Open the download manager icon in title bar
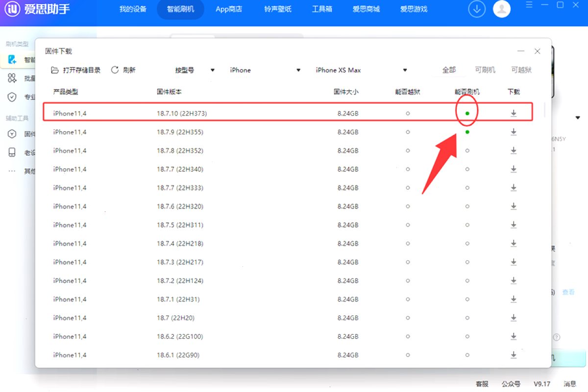Image resolution: width=588 pixels, height=392 pixels. pos(477,9)
